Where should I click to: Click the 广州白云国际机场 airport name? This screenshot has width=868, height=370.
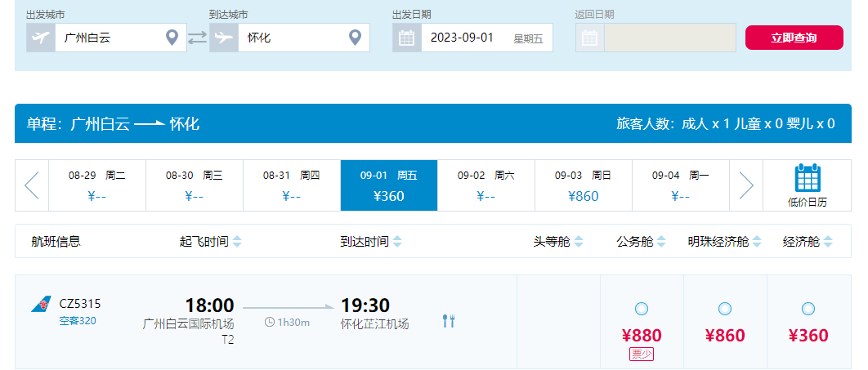click(189, 324)
